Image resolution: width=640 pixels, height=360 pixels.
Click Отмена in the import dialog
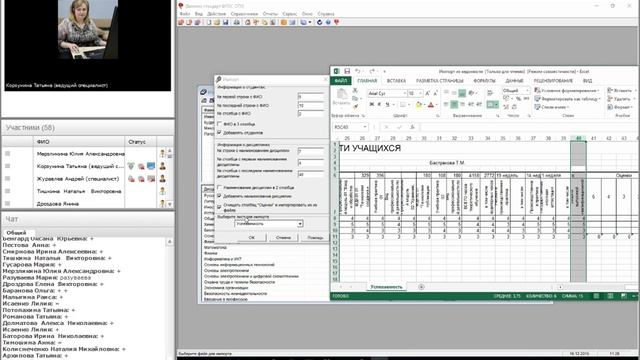pyautogui.click(x=283, y=238)
